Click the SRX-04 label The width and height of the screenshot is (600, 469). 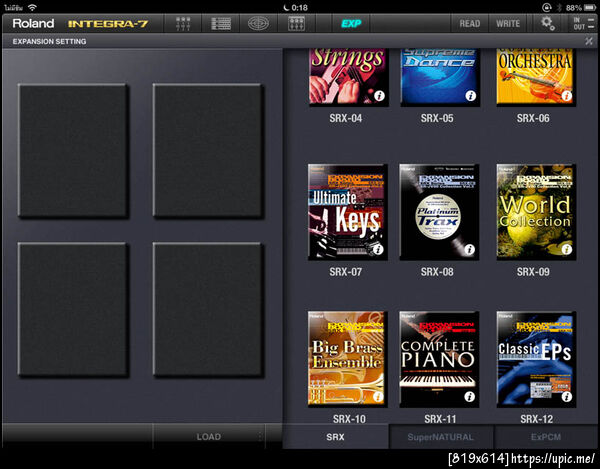[x=346, y=118]
